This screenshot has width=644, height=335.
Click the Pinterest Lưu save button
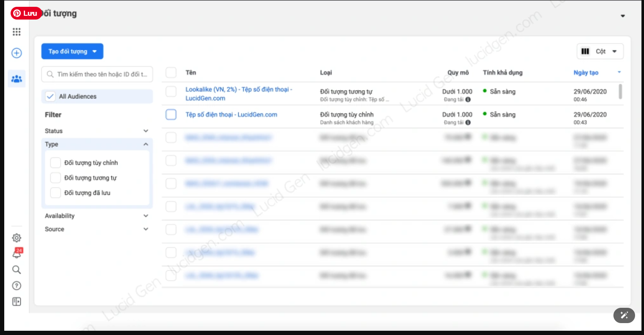(x=26, y=13)
